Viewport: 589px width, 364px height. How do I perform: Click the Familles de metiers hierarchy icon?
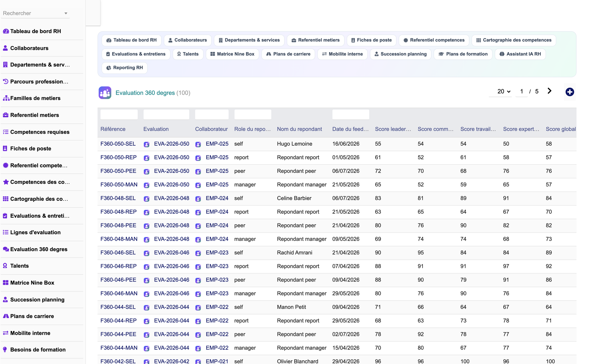(6, 98)
